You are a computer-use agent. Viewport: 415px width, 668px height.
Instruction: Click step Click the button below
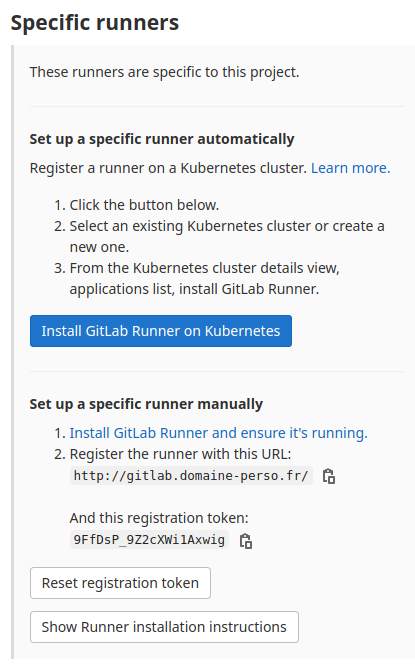pyautogui.click(x=144, y=205)
